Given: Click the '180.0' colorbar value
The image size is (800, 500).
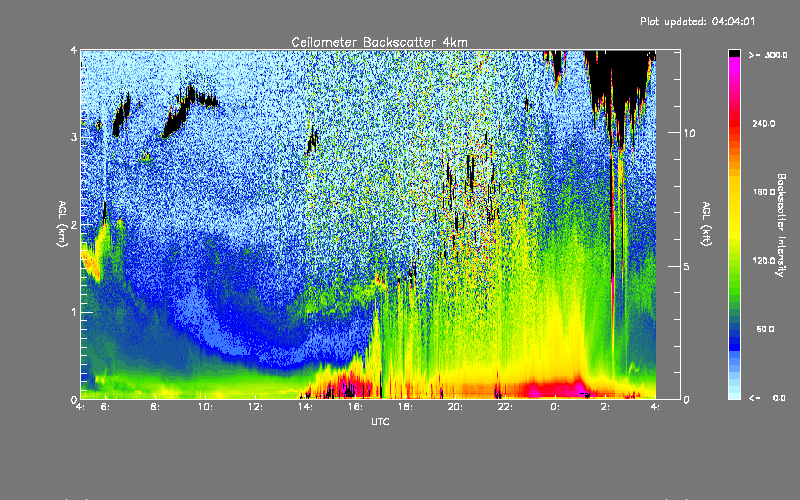Looking at the screenshot, I should (763, 192).
